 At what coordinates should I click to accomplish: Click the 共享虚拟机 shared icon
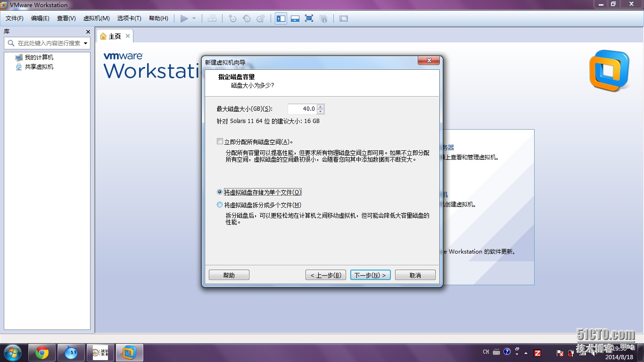pyautogui.click(x=19, y=67)
